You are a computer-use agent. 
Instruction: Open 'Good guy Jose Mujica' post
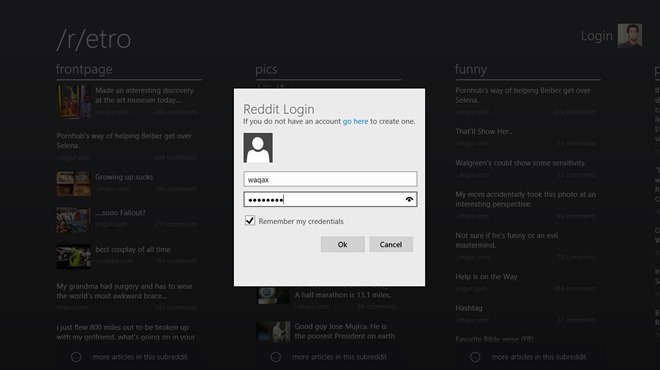pyautogui.click(x=344, y=331)
